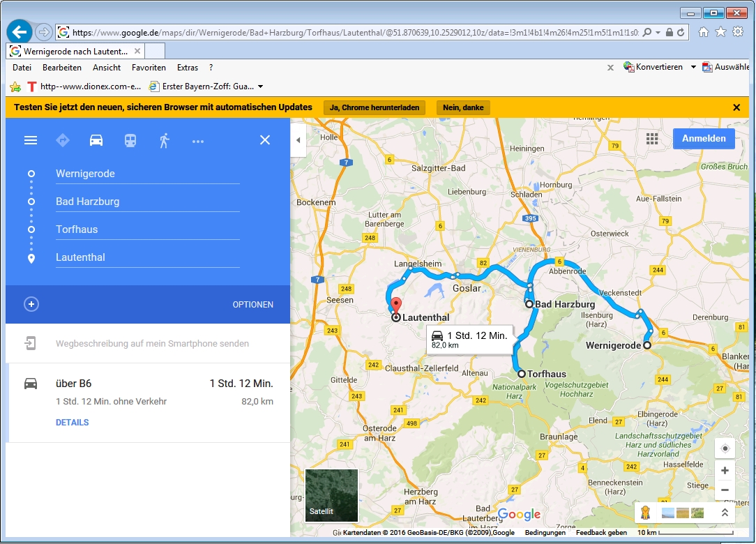
Task: Open a new browser tab
Action: pos(155,51)
